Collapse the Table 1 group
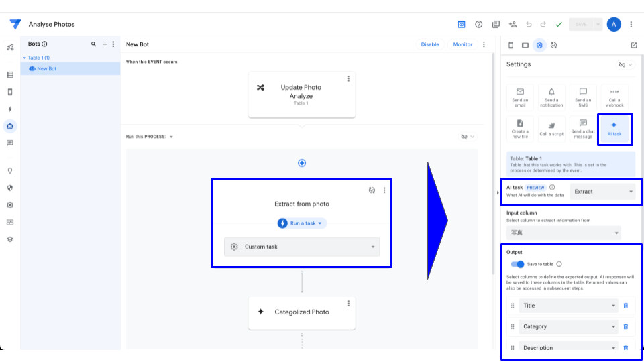Screen dimensions: 644x362 coord(25,58)
